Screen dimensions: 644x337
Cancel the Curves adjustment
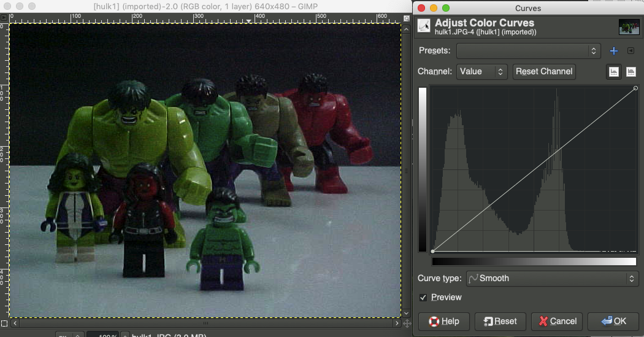click(x=557, y=322)
